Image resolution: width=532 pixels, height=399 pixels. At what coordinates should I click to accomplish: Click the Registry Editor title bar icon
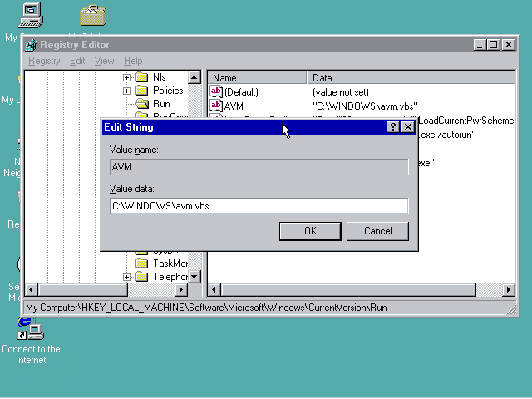[32, 45]
